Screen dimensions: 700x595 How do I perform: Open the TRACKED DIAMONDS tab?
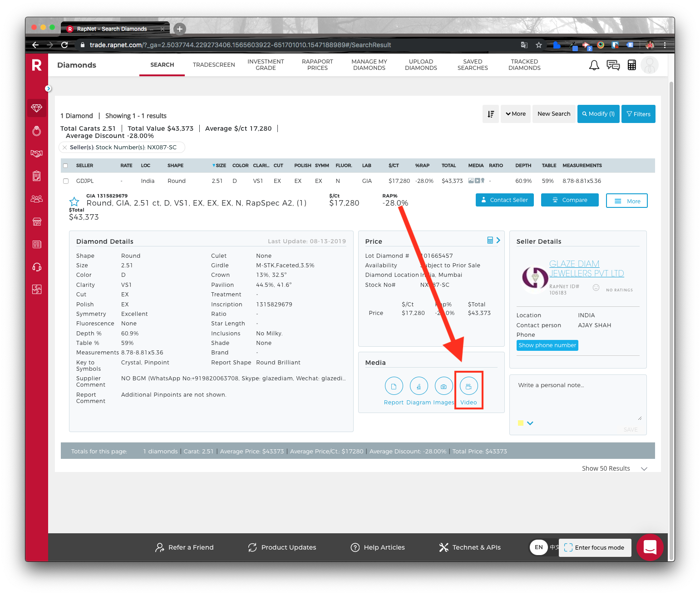(524, 65)
